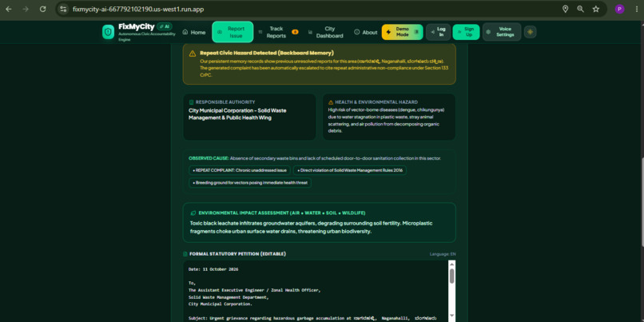Click inside the editable petition text area

point(316,291)
